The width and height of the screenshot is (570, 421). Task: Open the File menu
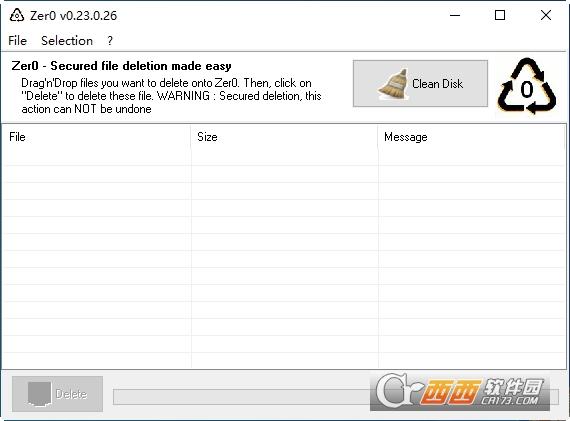(x=17, y=40)
